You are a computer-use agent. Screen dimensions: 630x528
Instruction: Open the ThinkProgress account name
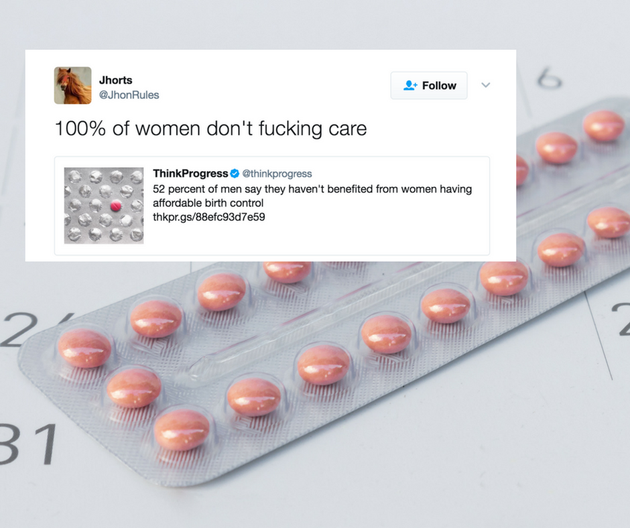[x=190, y=173]
